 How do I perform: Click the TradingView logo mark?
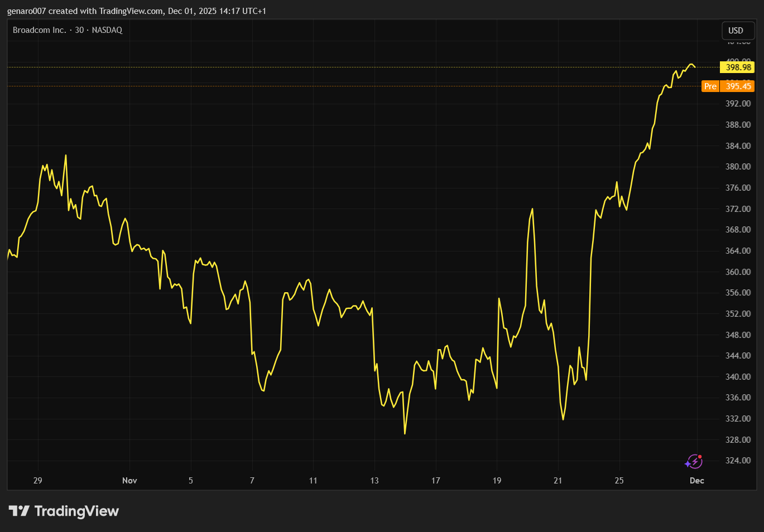[x=18, y=511]
